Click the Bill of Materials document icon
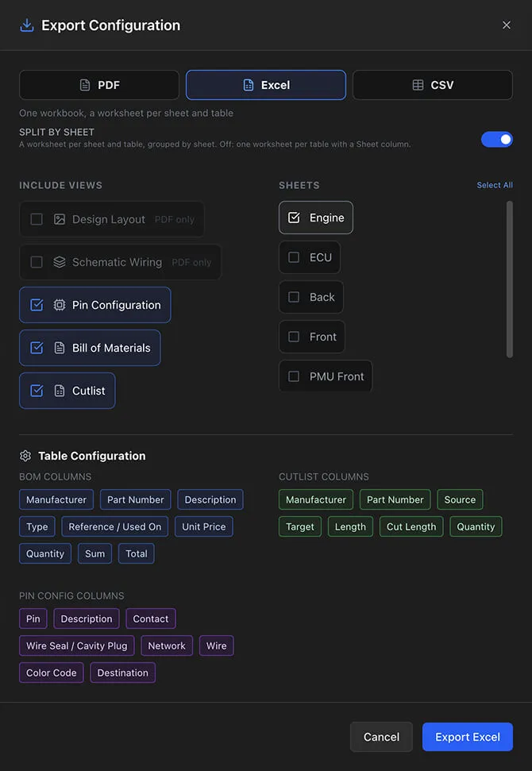Screen dimensions: 532x771 60,348
